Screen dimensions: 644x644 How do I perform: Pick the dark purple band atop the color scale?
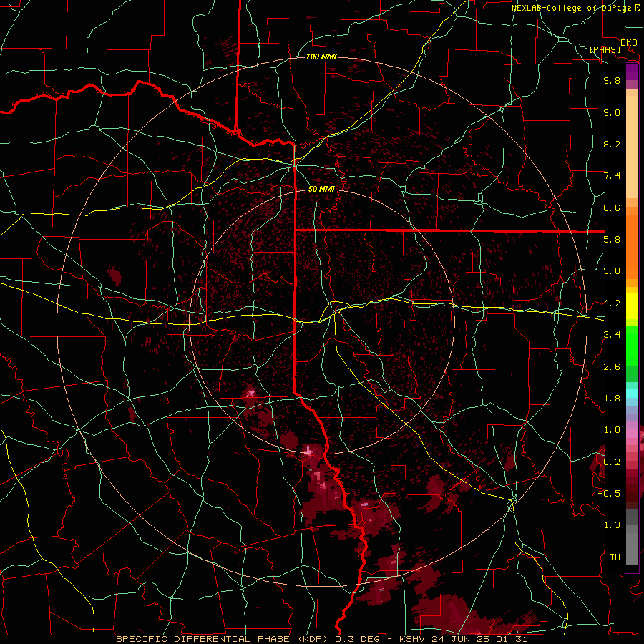632,72
